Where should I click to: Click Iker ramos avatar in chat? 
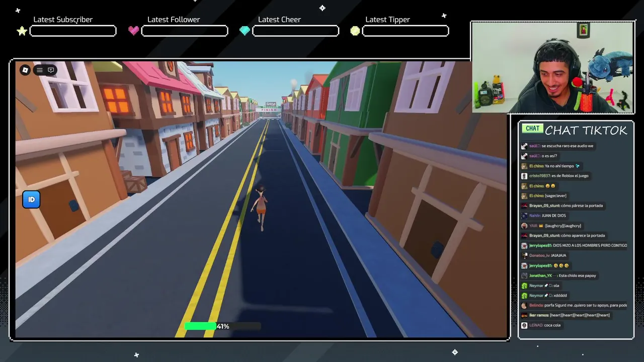[524, 315]
